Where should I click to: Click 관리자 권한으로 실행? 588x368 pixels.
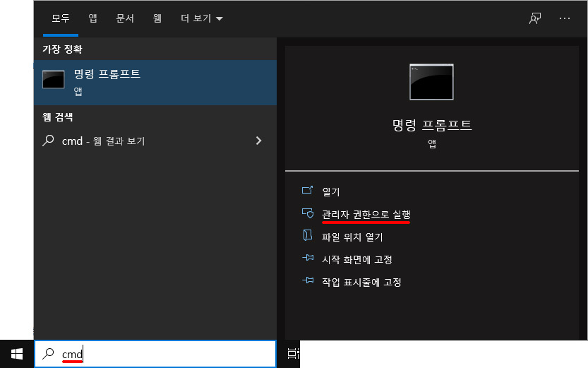[x=366, y=214]
